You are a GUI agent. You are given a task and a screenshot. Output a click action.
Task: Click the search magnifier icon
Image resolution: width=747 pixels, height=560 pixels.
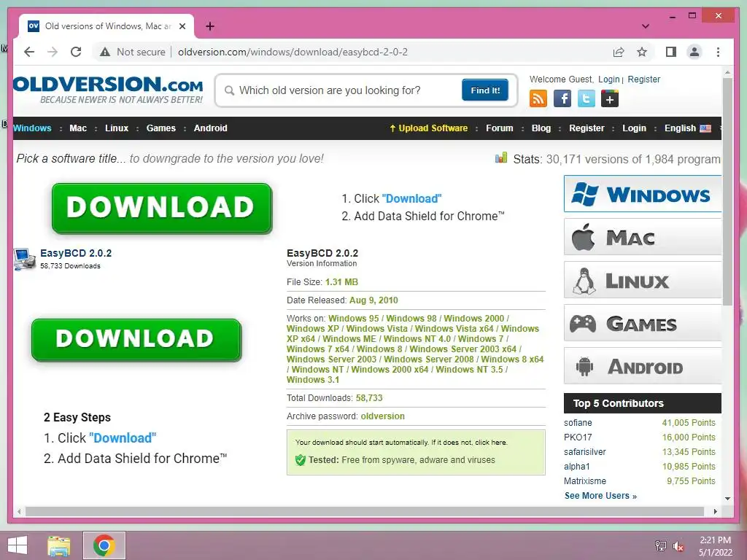coord(229,90)
